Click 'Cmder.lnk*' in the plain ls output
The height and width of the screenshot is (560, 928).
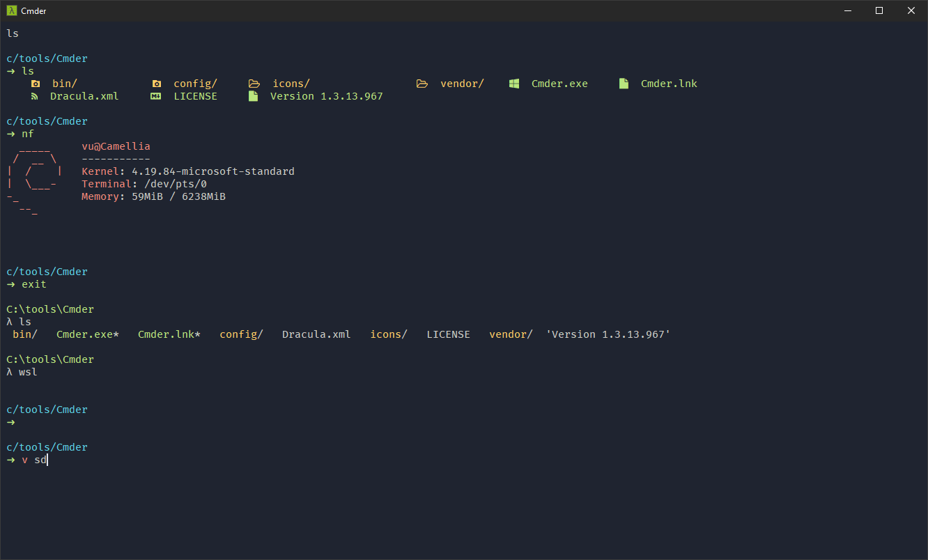coord(169,334)
